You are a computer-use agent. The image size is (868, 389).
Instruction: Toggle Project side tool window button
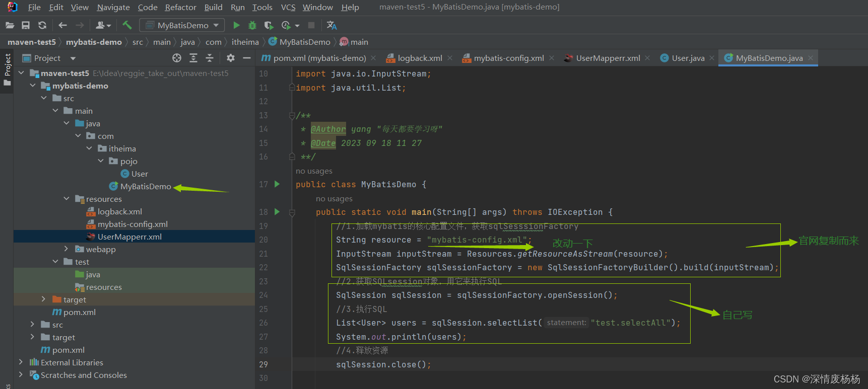pos(7,69)
